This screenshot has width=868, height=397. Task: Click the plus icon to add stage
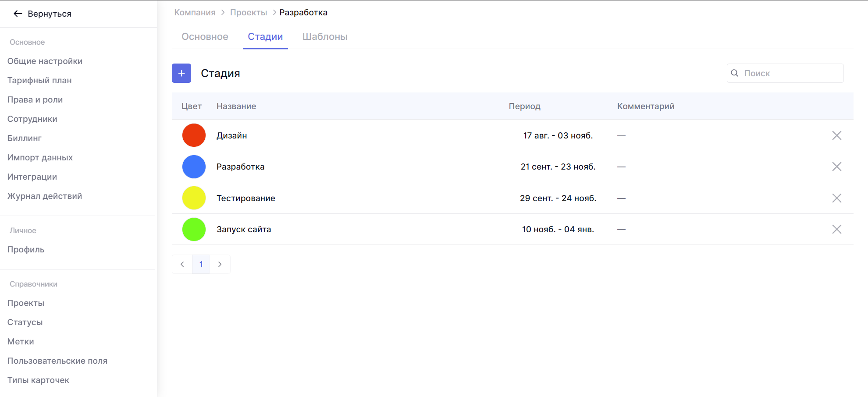point(181,73)
